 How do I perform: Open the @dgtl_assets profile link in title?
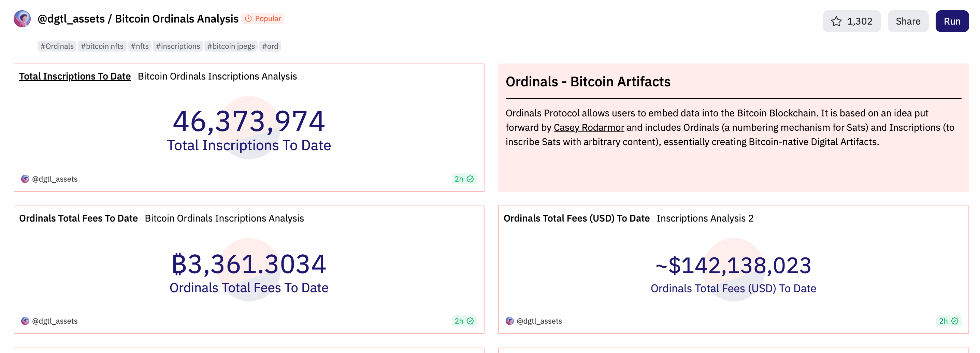[71, 19]
